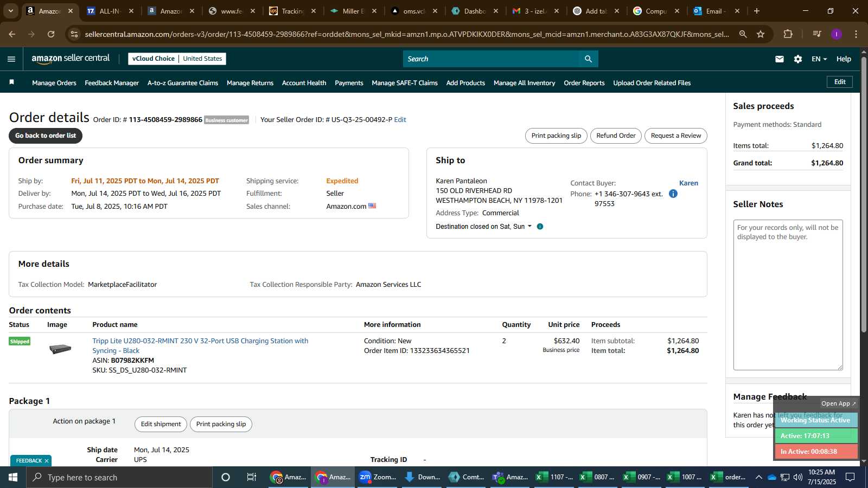
Task: Click the destination closed info icon
Action: pyautogui.click(x=540, y=227)
